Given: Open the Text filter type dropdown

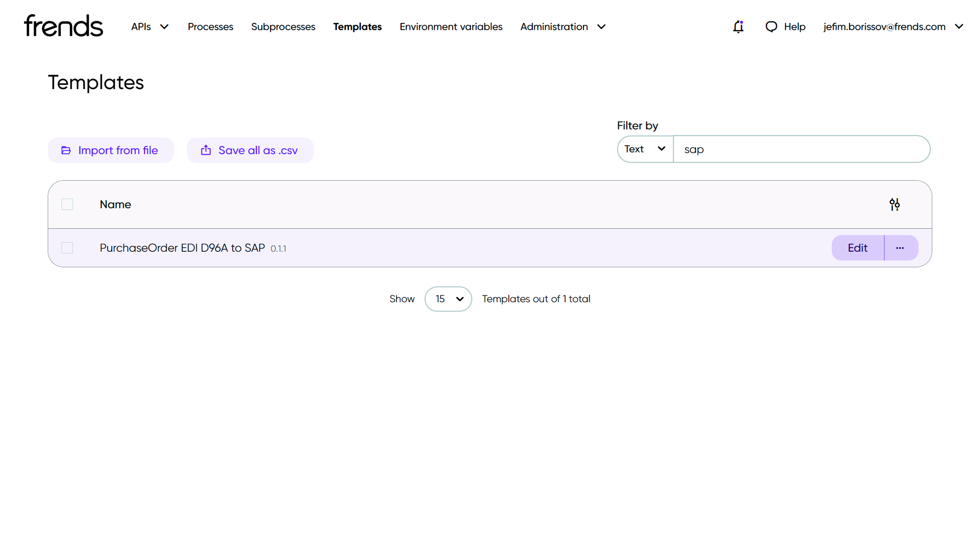Looking at the screenshot, I should [645, 149].
